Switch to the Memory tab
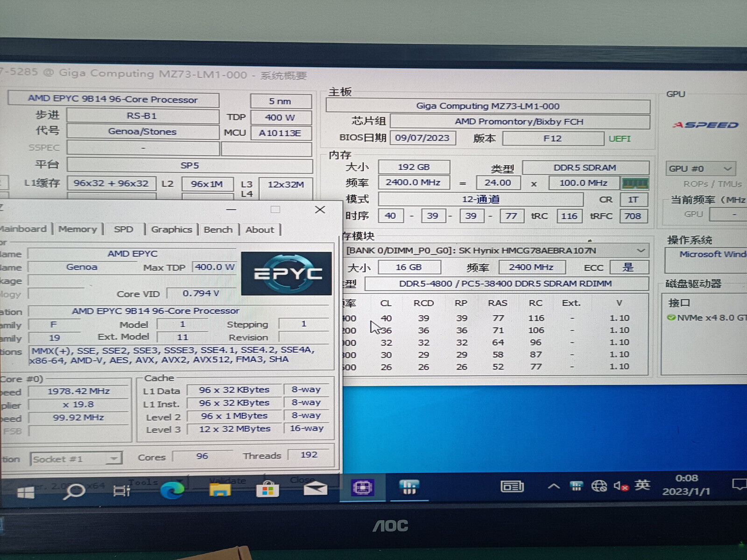 click(78, 229)
